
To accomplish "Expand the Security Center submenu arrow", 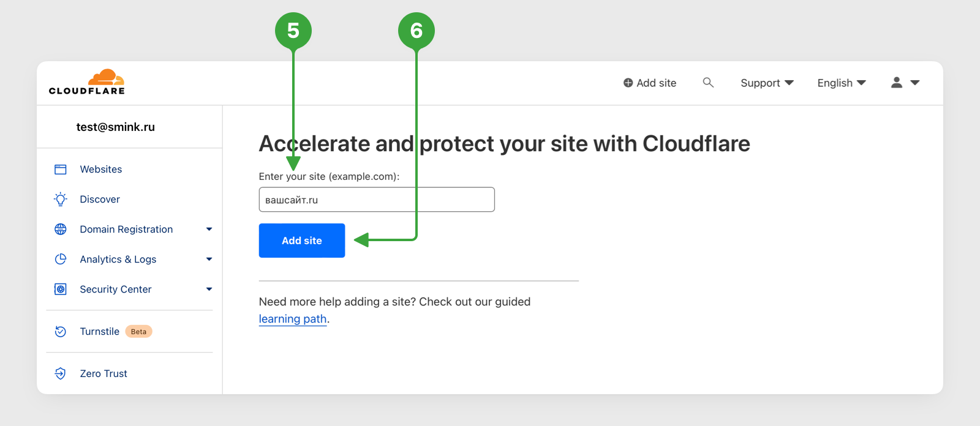I will coord(209,290).
